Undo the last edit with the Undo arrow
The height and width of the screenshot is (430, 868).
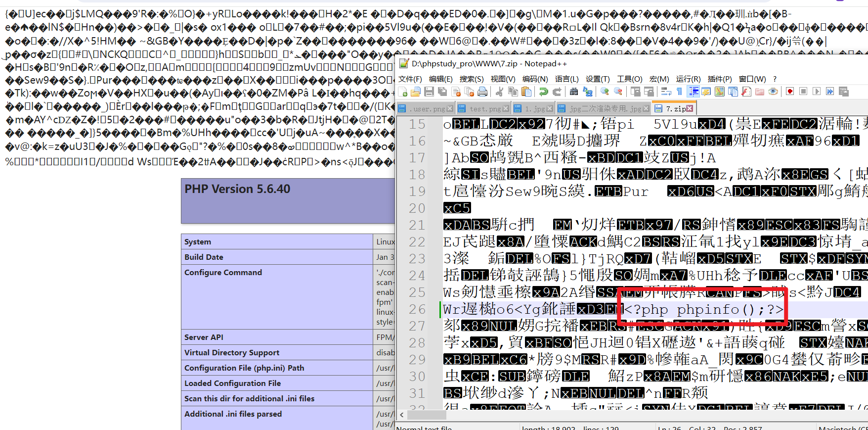(544, 92)
